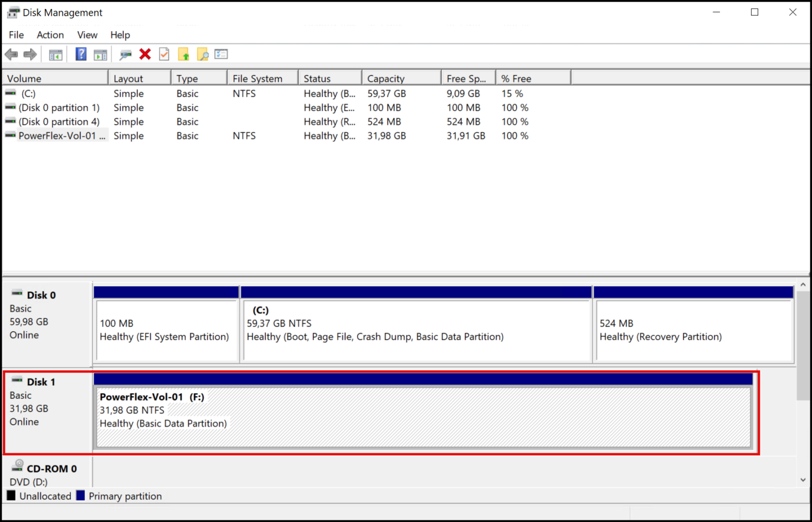Toggle the console tree pane

point(56,54)
